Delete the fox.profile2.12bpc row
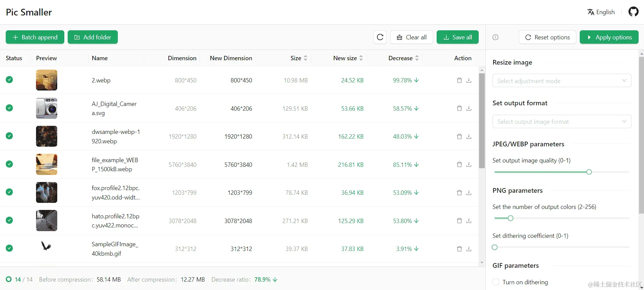The image size is (644, 290). tap(459, 193)
